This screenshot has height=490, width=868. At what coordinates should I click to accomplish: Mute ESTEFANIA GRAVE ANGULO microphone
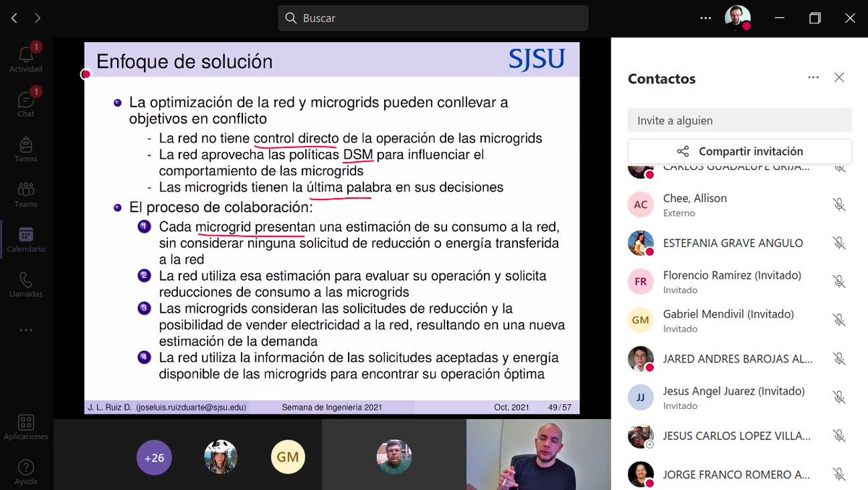tap(839, 243)
